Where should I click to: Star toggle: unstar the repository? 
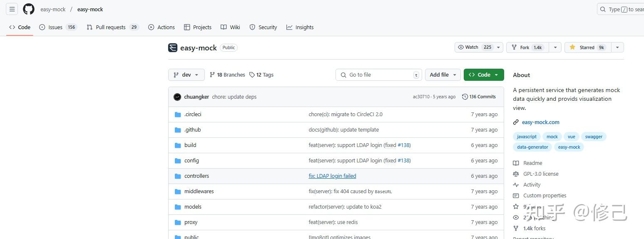[x=587, y=47]
